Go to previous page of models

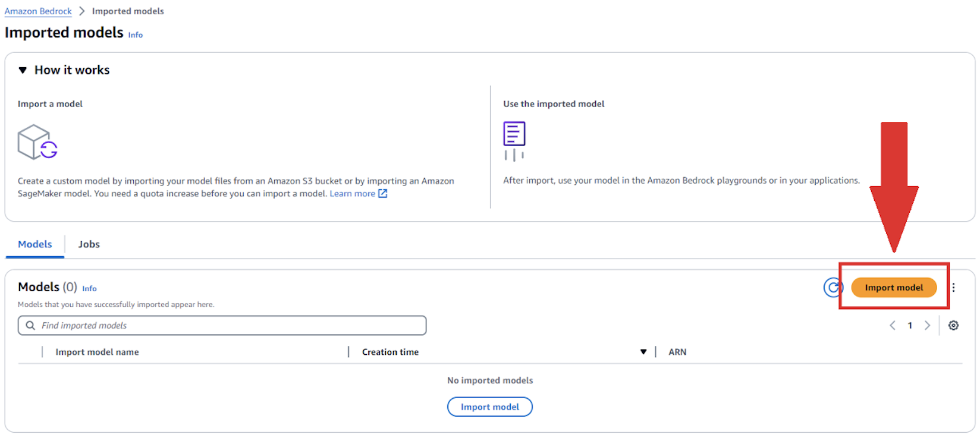click(x=893, y=326)
